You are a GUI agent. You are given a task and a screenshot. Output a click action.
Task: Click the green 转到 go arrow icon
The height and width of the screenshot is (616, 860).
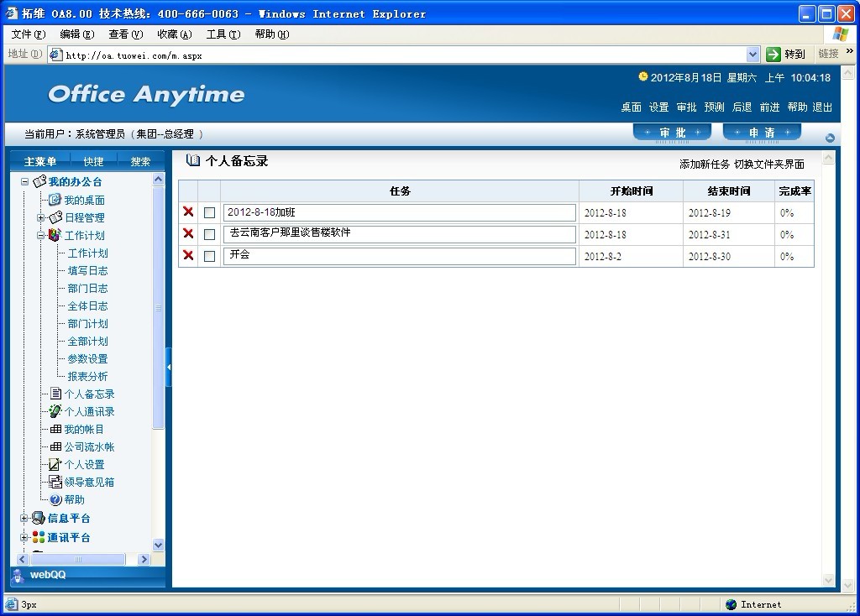click(773, 54)
